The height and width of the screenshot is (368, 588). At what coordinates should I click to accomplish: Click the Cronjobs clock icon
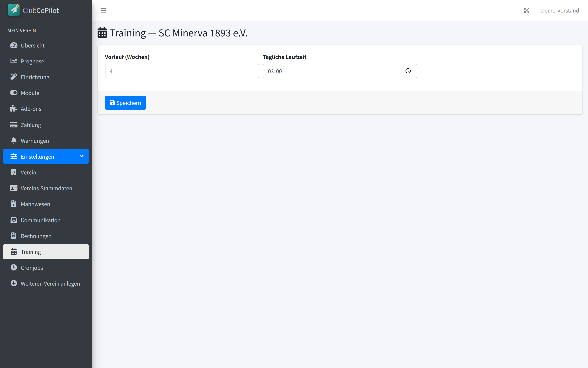point(14,267)
